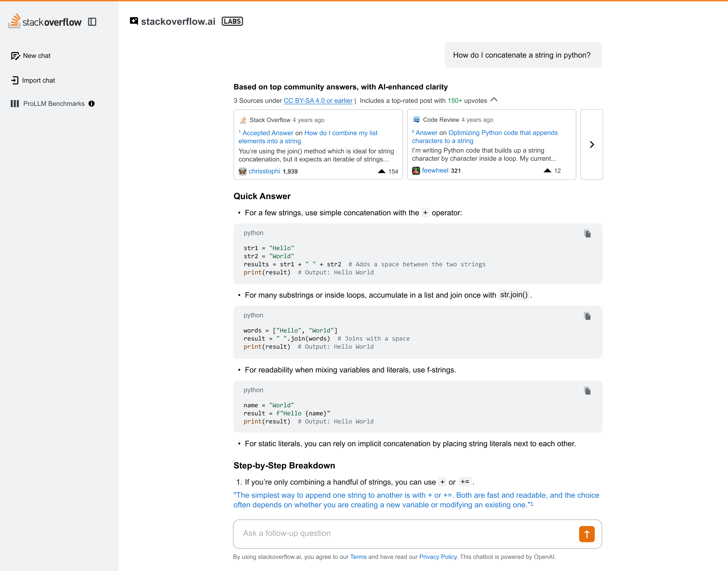Click the ProLLM Benchmarks info icon
This screenshot has width=728, height=571.
click(92, 104)
